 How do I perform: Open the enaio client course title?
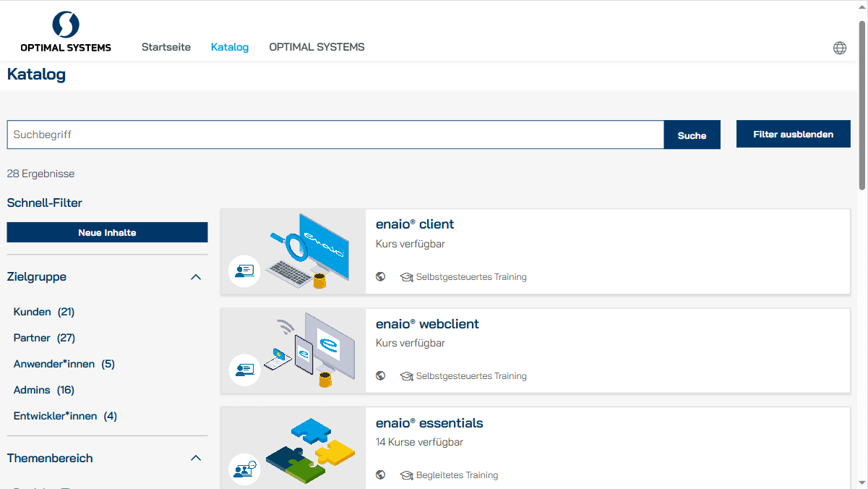point(415,224)
